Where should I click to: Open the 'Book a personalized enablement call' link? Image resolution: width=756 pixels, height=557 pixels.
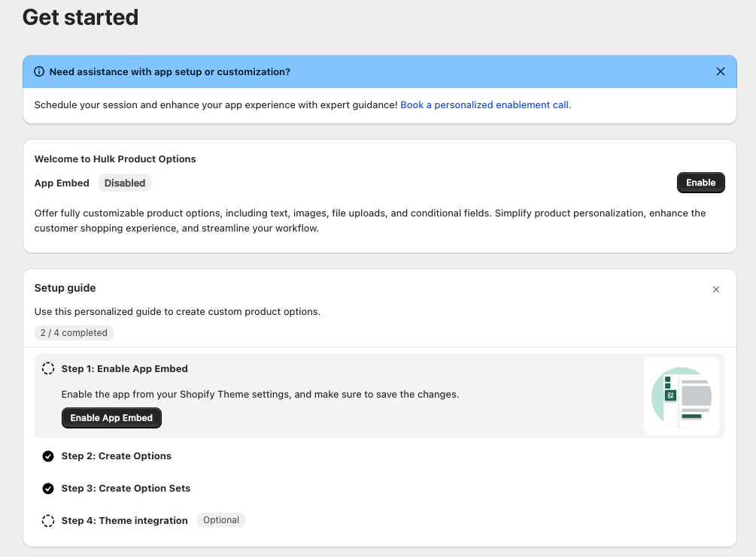pos(485,105)
